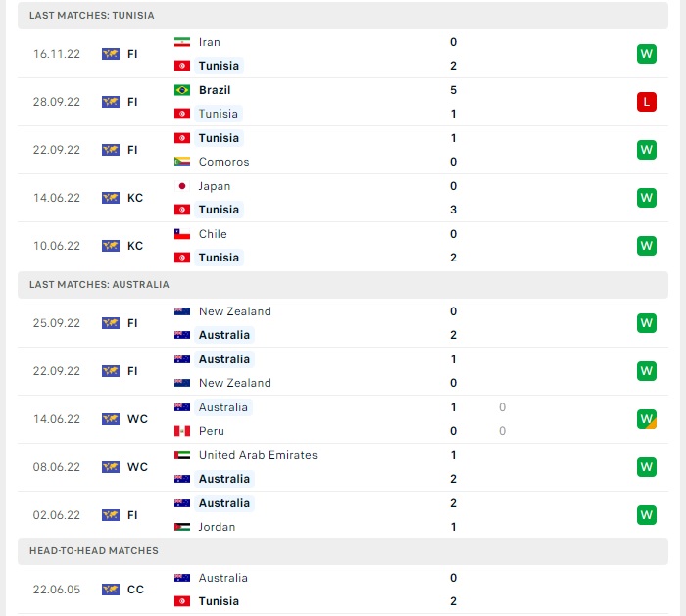Image resolution: width=686 pixels, height=616 pixels.
Task: Select the Last Matches: Australia header
Action: (99, 285)
